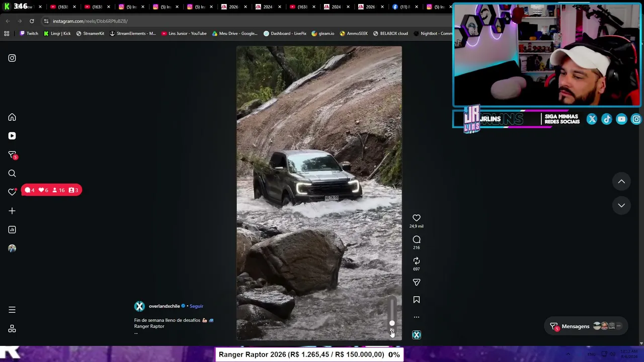Focus the address bar showing instagram.com/reels
The height and width of the screenshot is (362, 644).
point(242,21)
